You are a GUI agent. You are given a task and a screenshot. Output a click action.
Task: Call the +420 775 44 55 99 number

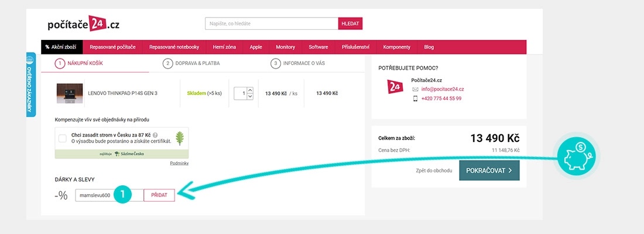point(441,99)
